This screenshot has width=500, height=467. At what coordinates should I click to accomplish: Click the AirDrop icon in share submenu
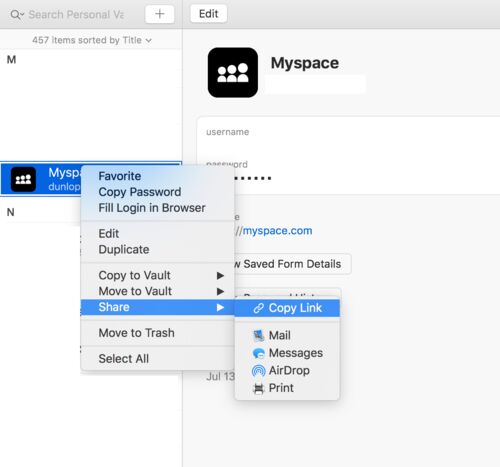pyautogui.click(x=258, y=371)
